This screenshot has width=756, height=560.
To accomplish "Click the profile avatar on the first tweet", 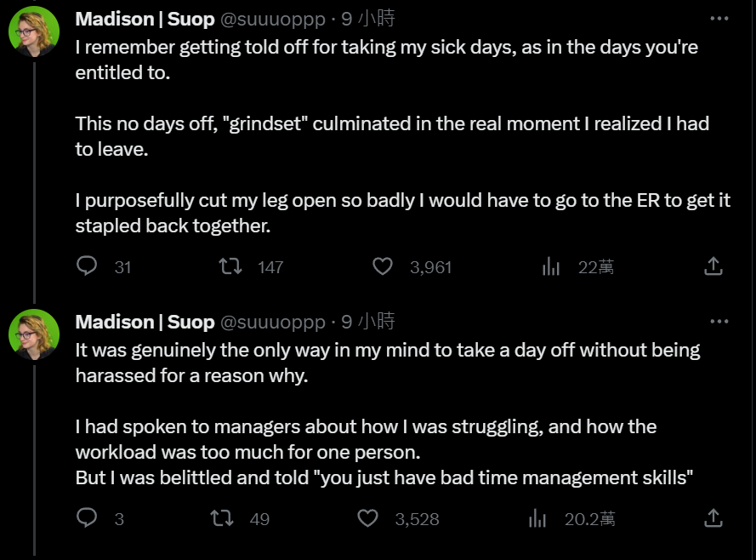I will tap(34, 31).
